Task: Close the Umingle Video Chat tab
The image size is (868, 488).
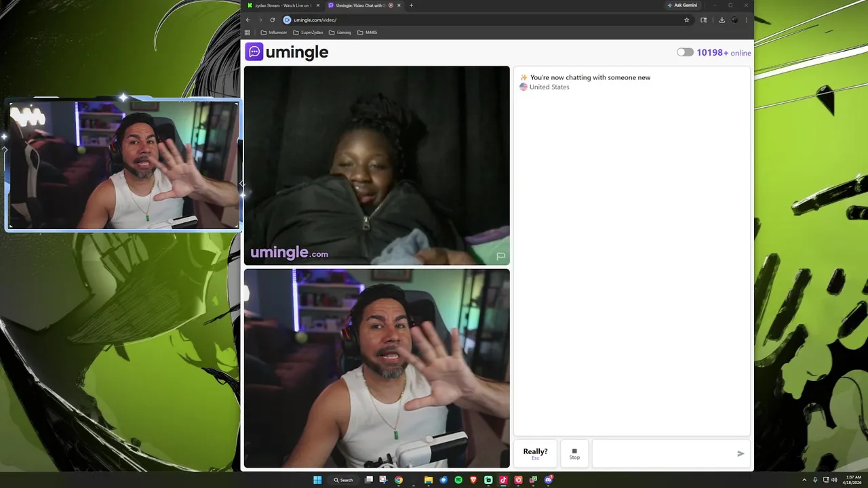Action: 399,5
